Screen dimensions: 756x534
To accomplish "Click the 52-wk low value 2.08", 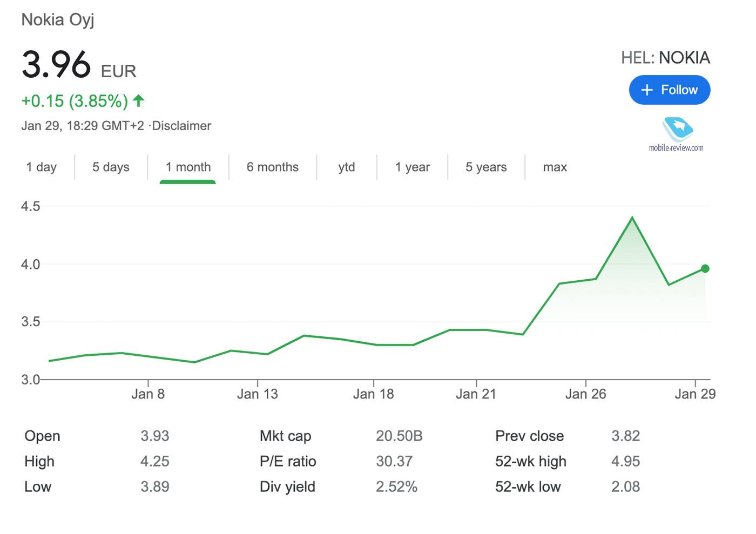I will (626, 487).
